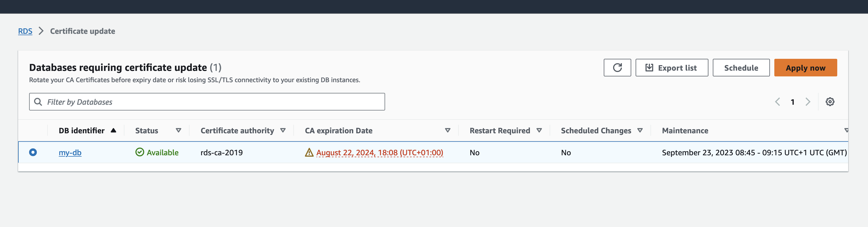Go to previous page arrow
Screen dimensions: 868x227
(777, 102)
